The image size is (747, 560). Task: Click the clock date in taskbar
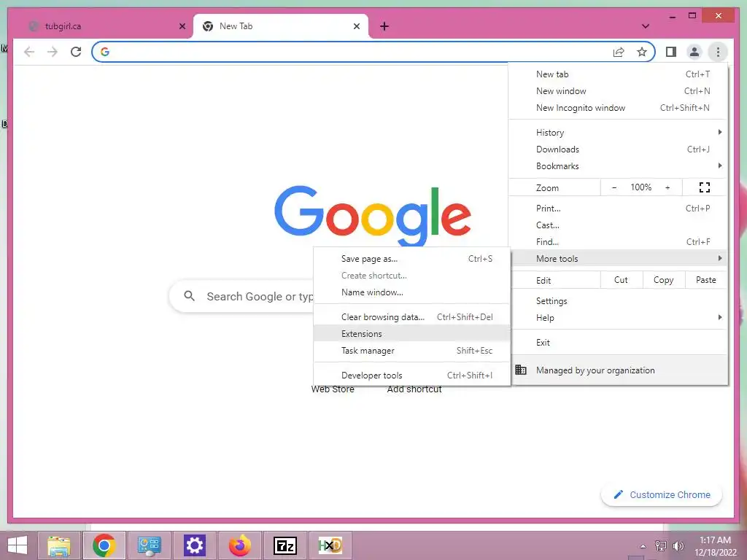point(715,546)
